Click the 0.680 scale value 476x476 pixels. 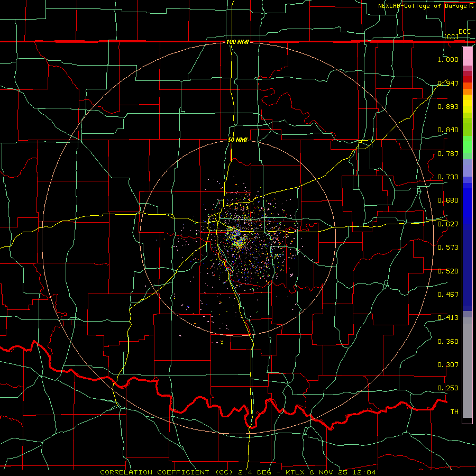(448, 200)
